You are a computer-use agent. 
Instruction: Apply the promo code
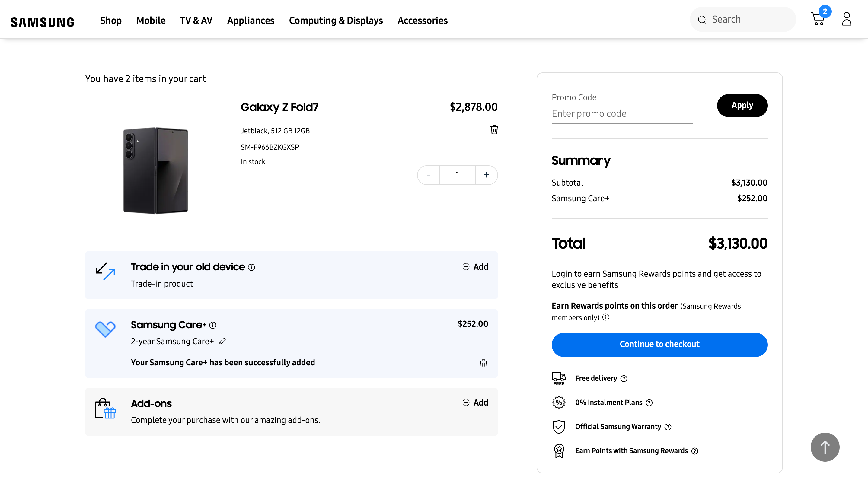(742, 105)
